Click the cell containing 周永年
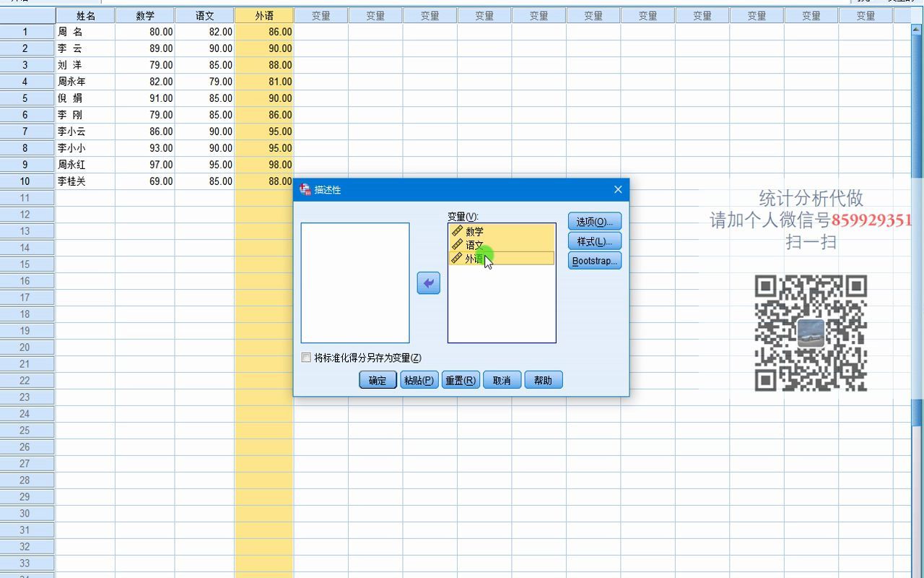Image resolution: width=924 pixels, height=578 pixels. coord(85,82)
